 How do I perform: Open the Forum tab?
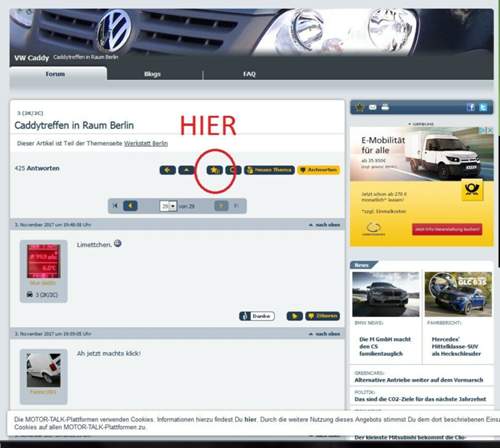(55, 74)
